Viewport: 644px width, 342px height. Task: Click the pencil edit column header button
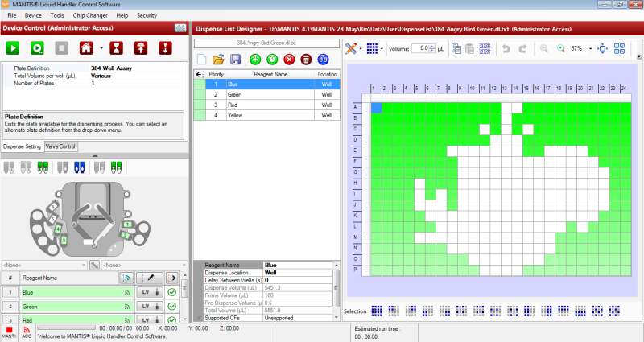[x=150, y=278]
